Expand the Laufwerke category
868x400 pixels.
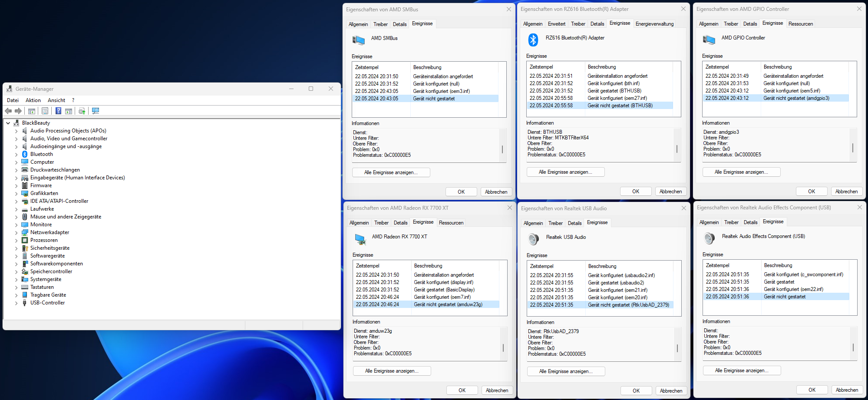pyautogui.click(x=17, y=209)
